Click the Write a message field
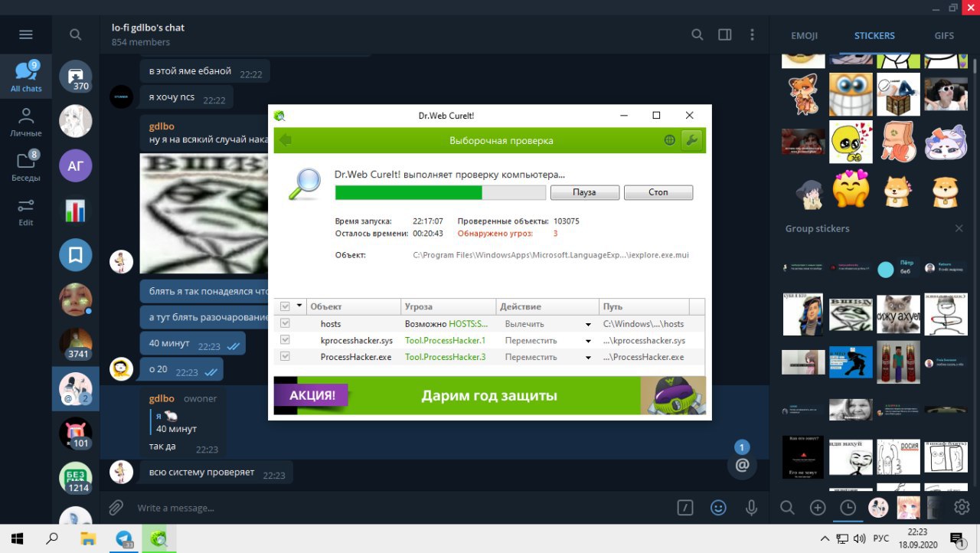Image resolution: width=980 pixels, height=553 pixels. pyautogui.click(x=402, y=508)
